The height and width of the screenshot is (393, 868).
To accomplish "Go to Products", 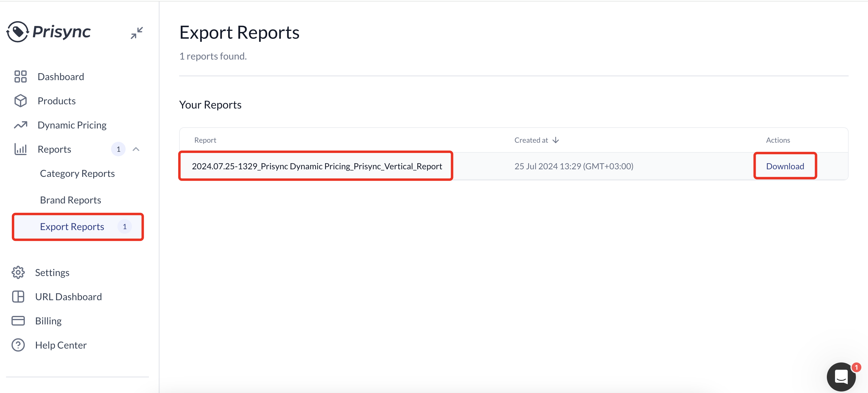I will (57, 101).
